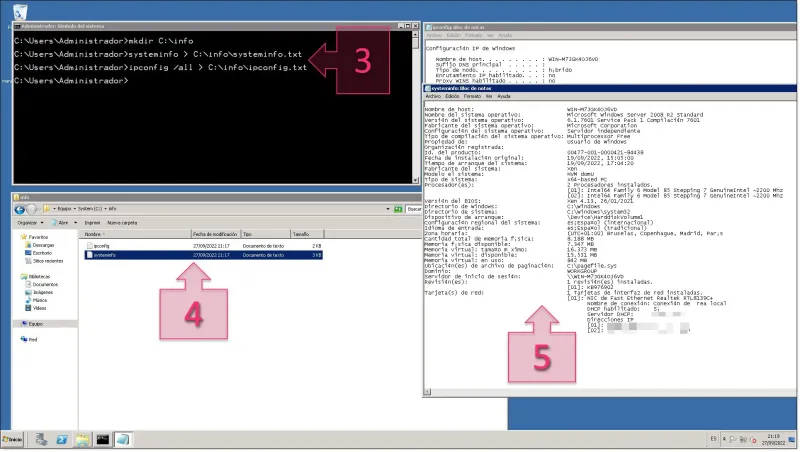800x452 pixels.
Task: Click the Nueva carpeta button
Action: [x=122, y=222]
